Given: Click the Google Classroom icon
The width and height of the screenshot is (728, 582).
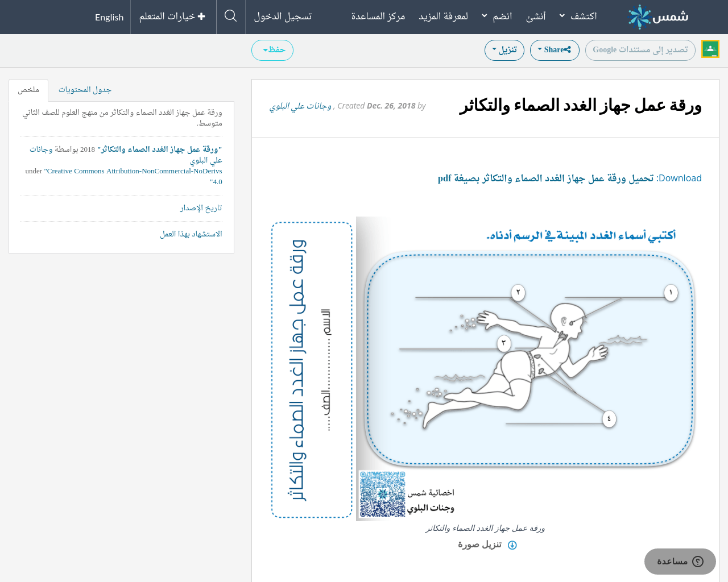Looking at the screenshot, I should (710, 49).
